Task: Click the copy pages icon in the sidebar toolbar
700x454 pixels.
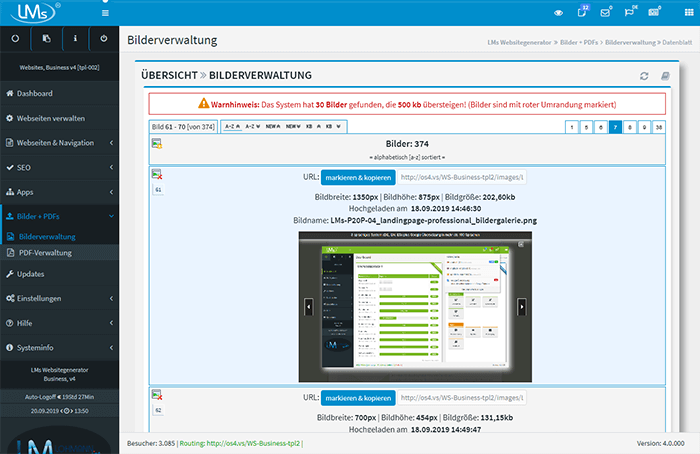Action: 45,39
